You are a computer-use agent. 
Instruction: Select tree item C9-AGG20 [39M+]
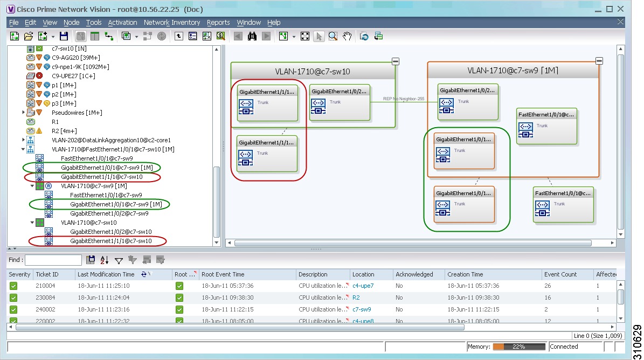tap(76, 58)
